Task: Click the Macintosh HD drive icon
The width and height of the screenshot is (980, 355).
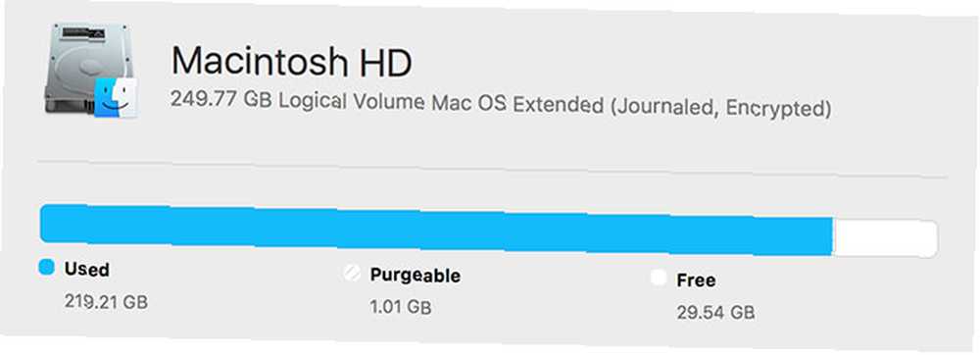Action: pos(91,70)
